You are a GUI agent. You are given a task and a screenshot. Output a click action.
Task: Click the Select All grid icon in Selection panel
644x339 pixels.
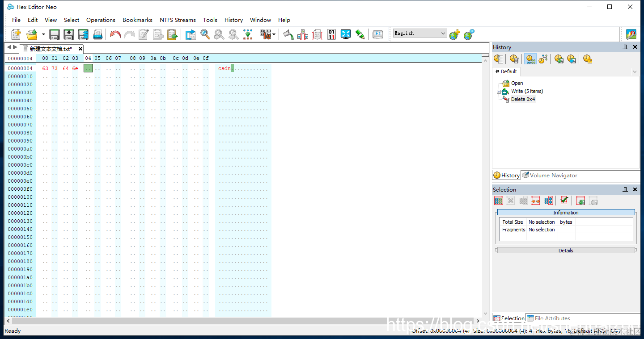498,201
